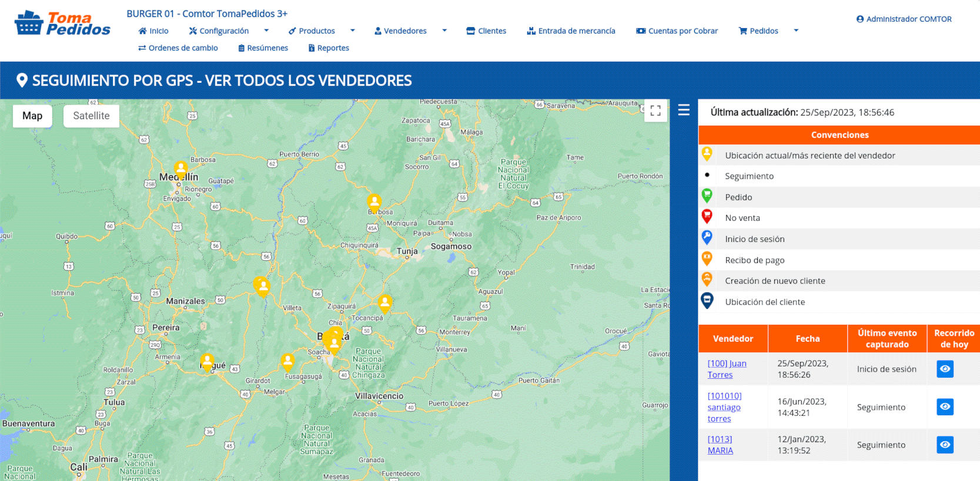The width and height of the screenshot is (980, 481).
Task: Open the Resúmenes page
Action: [263, 48]
